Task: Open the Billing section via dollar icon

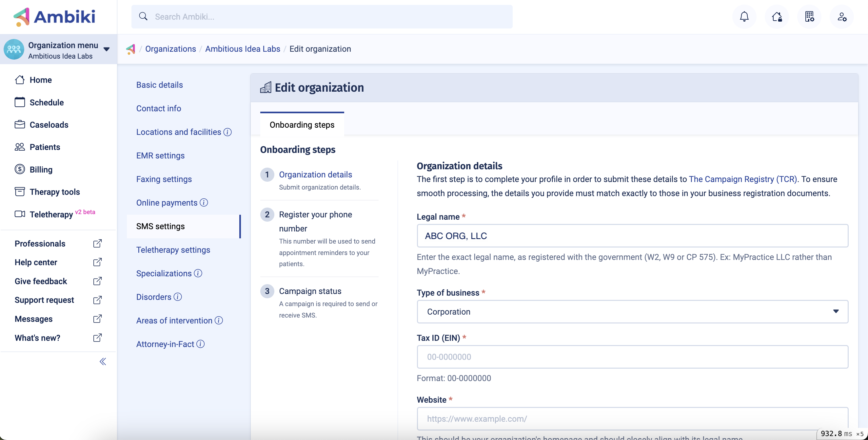Action: (x=20, y=169)
